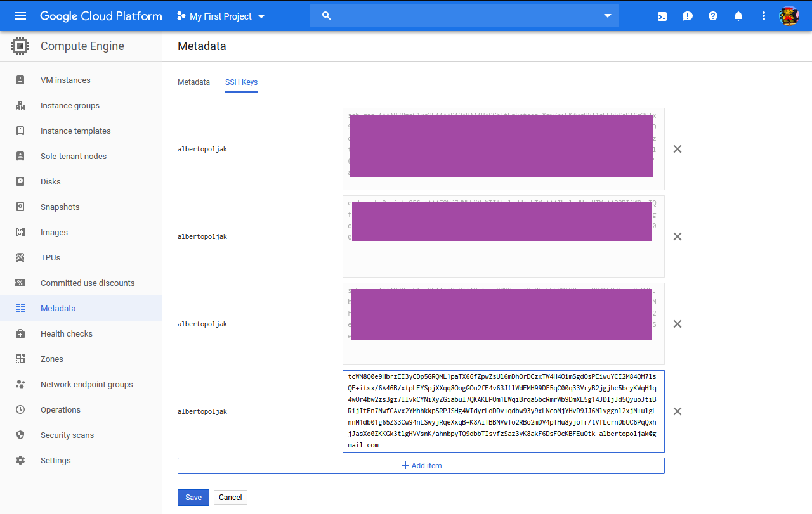Open the hamburger navigation menu
This screenshot has height=514, width=812.
coord(20,16)
